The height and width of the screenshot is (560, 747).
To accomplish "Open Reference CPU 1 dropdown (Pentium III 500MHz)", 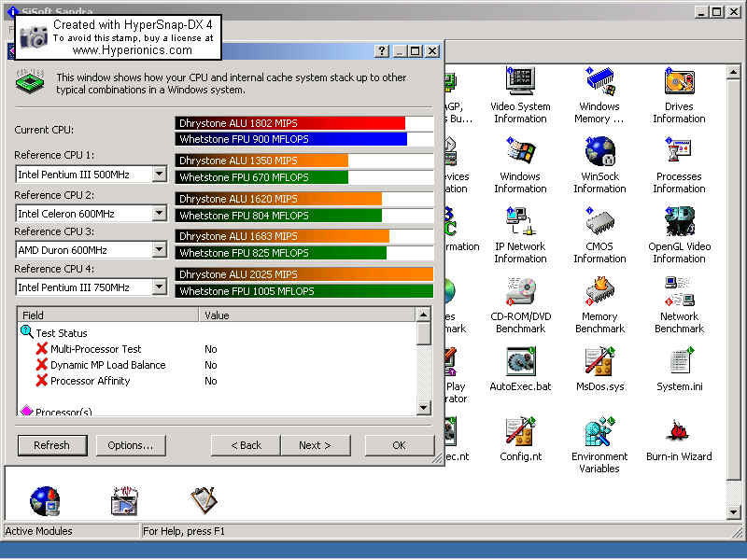I will point(160,174).
